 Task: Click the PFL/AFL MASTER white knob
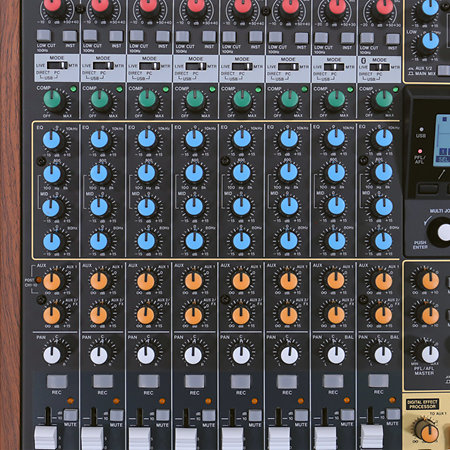[430, 355]
